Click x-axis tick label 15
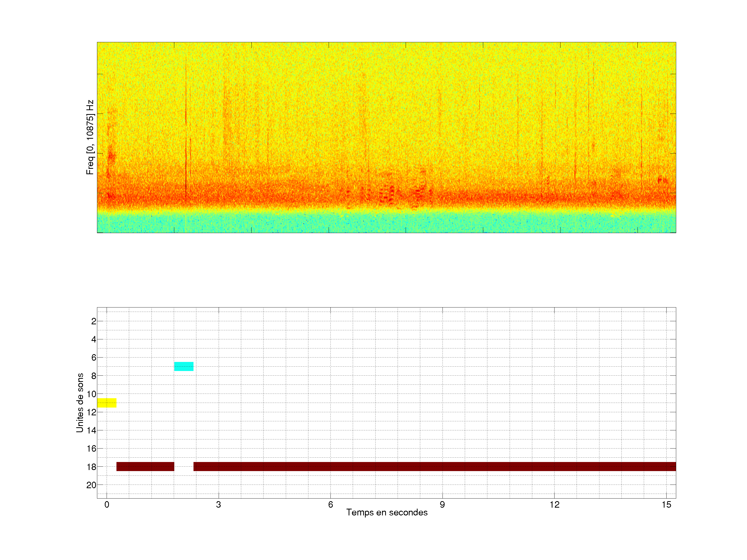 [x=666, y=505]
